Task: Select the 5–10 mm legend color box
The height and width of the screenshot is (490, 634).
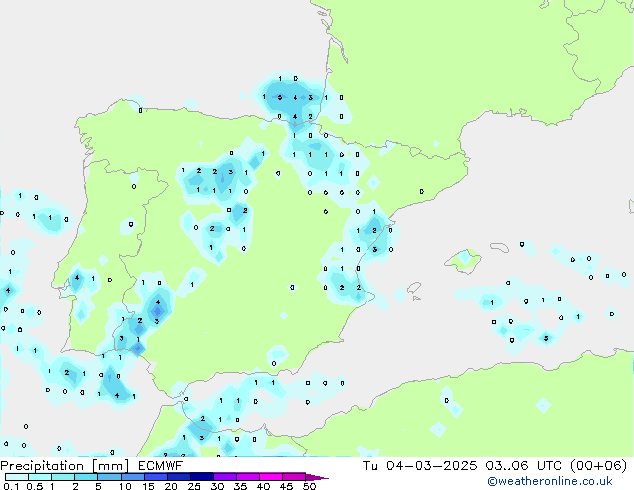Action: click(109, 477)
